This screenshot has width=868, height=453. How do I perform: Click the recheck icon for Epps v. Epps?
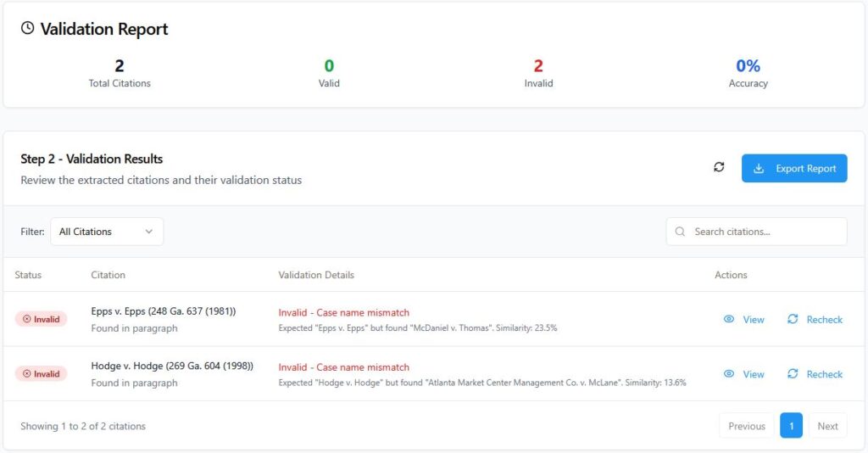793,319
